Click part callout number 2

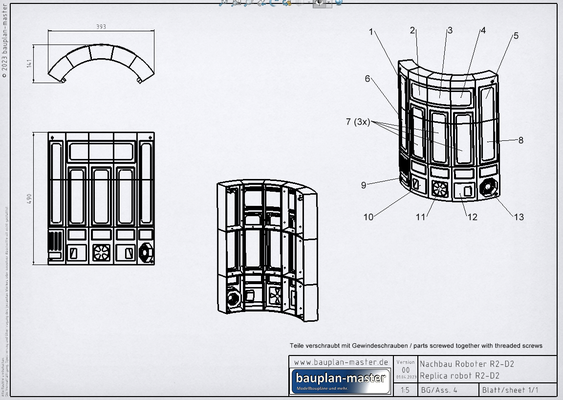(x=412, y=31)
